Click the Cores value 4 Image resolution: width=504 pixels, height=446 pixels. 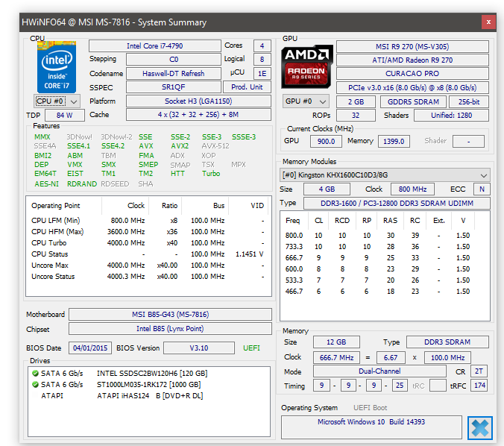tap(262, 46)
